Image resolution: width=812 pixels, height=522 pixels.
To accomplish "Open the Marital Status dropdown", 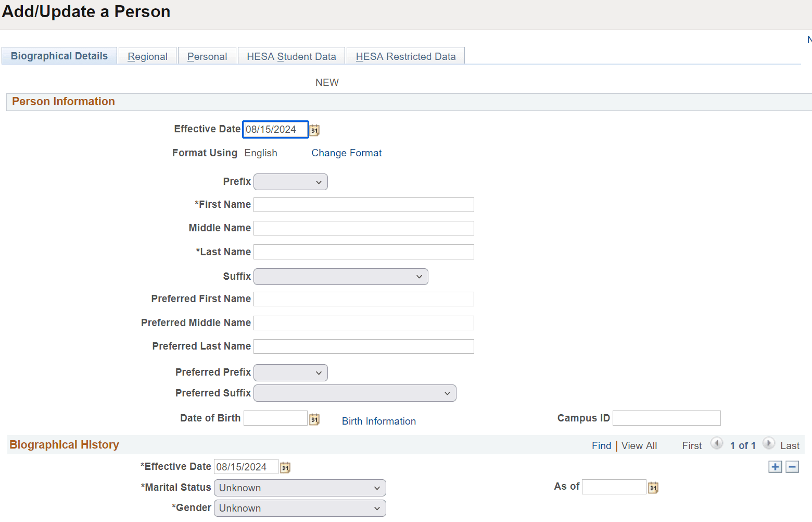I will click(300, 488).
